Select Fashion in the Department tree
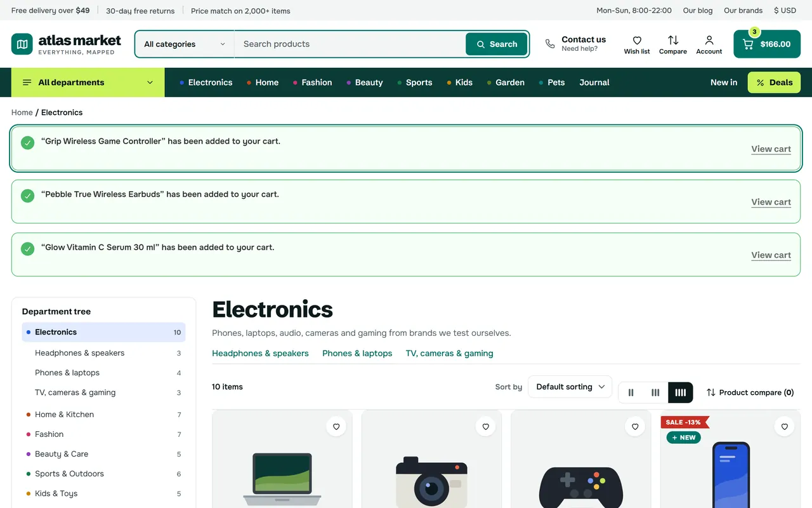 tap(49, 434)
